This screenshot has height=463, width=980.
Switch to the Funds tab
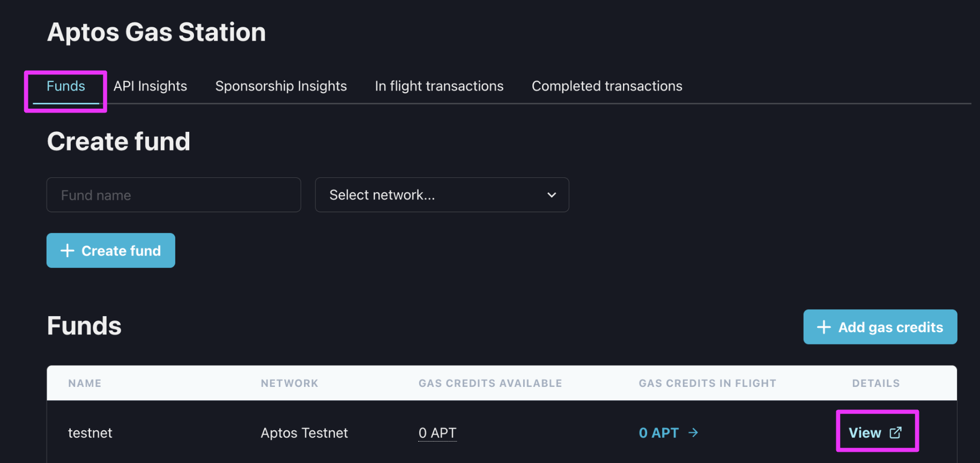point(66,86)
